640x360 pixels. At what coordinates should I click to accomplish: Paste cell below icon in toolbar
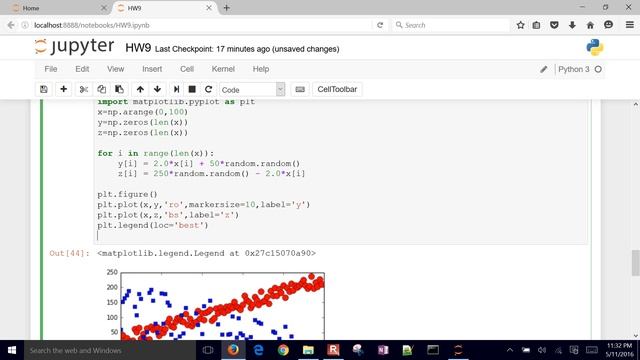[119, 89]
